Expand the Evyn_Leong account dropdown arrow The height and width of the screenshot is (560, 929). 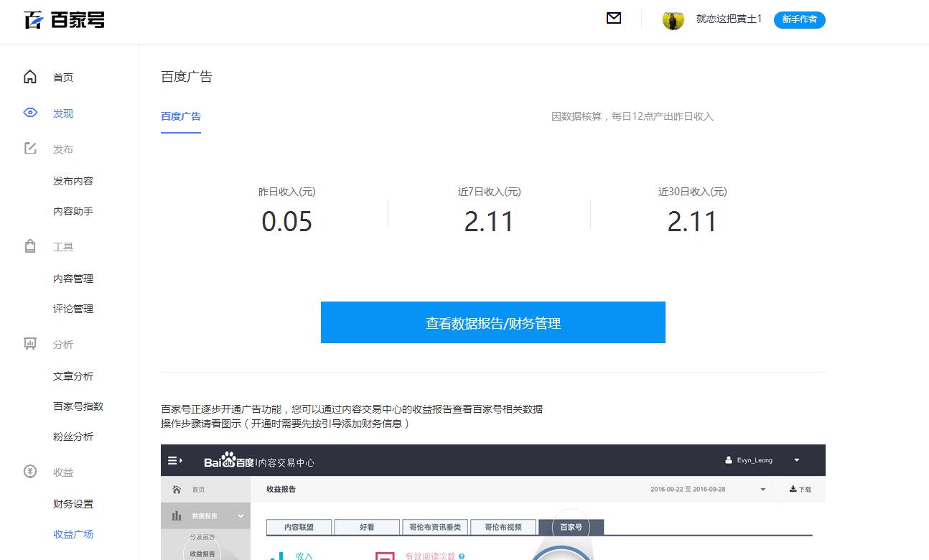795,459
